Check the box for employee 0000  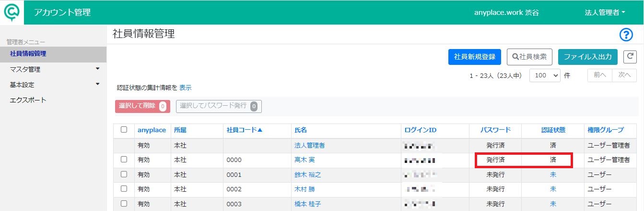(x=124, y=159)
